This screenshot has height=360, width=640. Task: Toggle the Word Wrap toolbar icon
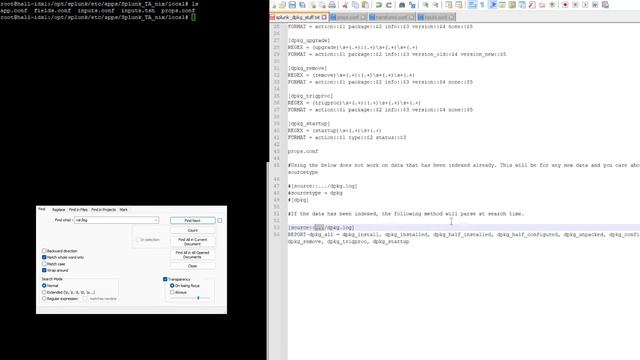tap(472, 5)
